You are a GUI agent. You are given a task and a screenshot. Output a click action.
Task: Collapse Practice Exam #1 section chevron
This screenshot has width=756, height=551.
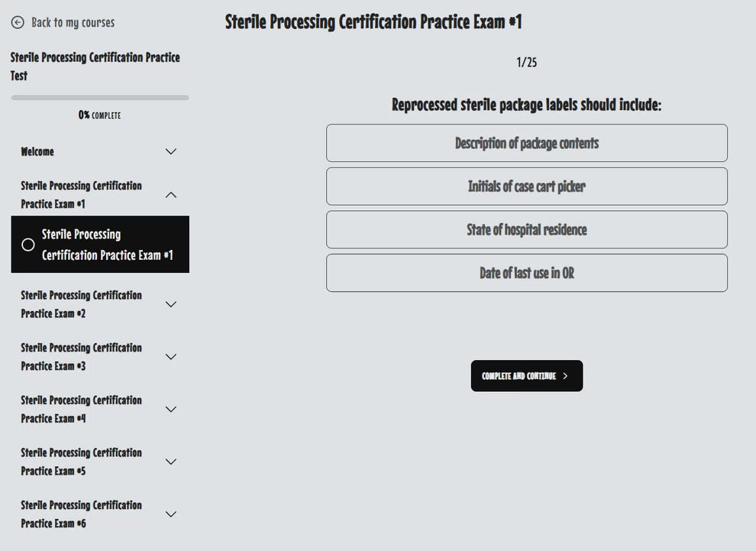(x=171, y=195)
